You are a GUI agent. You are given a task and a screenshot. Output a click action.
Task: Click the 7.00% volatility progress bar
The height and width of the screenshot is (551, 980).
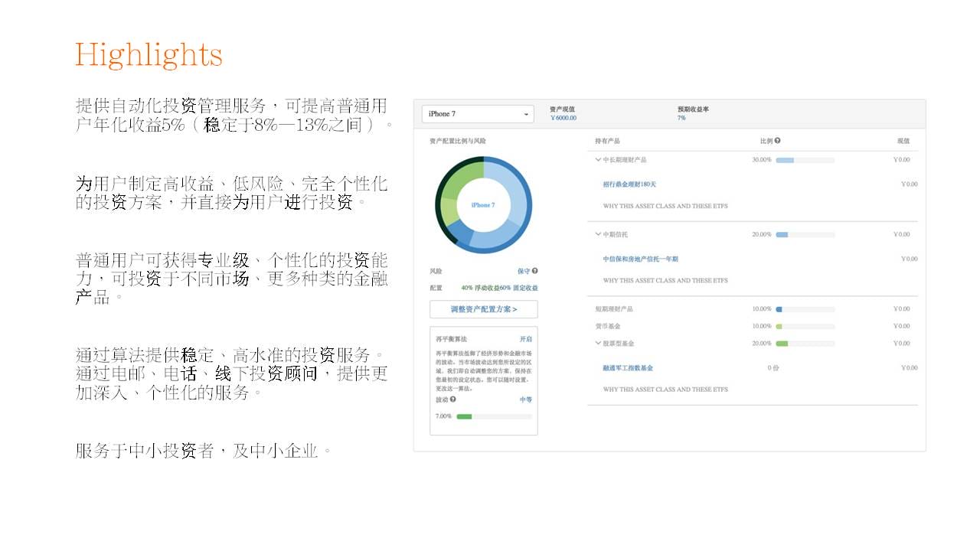point(494,416)
